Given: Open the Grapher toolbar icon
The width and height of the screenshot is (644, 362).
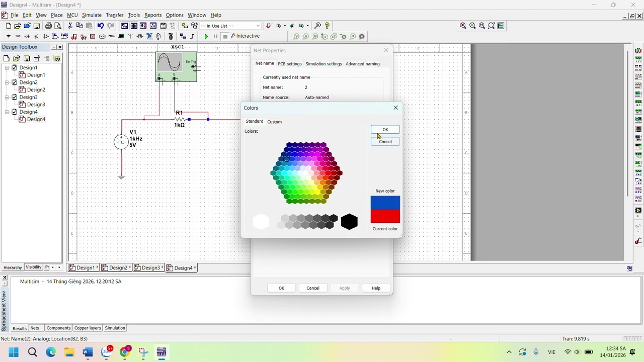Looking at the screenshot, I should (153, 26).
